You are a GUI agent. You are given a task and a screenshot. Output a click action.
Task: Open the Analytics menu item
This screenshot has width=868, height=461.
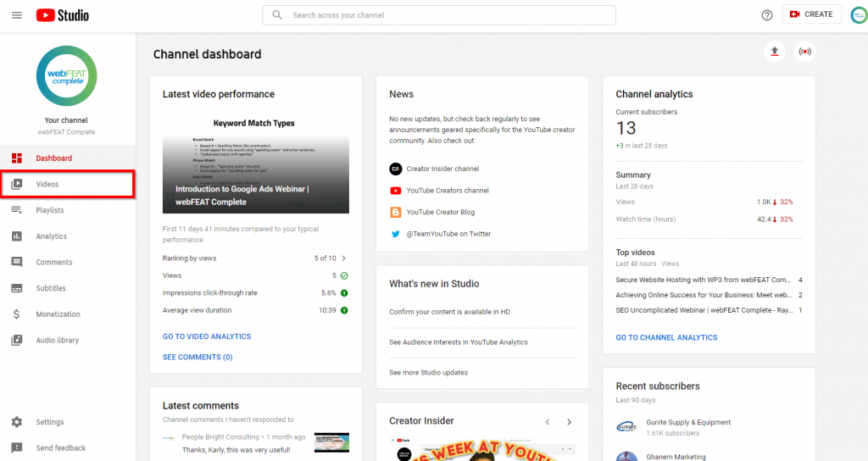pos(68,236)
